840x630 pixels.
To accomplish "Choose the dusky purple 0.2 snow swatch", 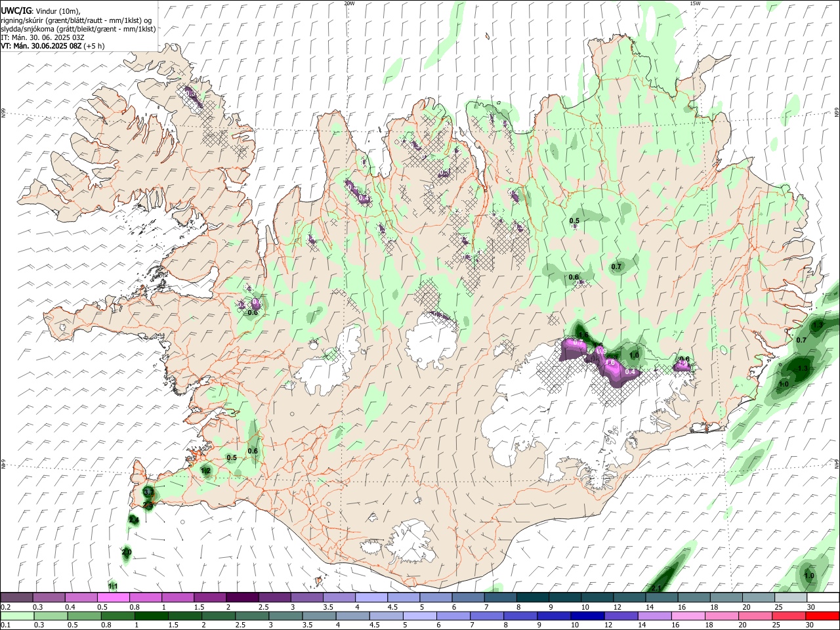I will click(16, 597).
